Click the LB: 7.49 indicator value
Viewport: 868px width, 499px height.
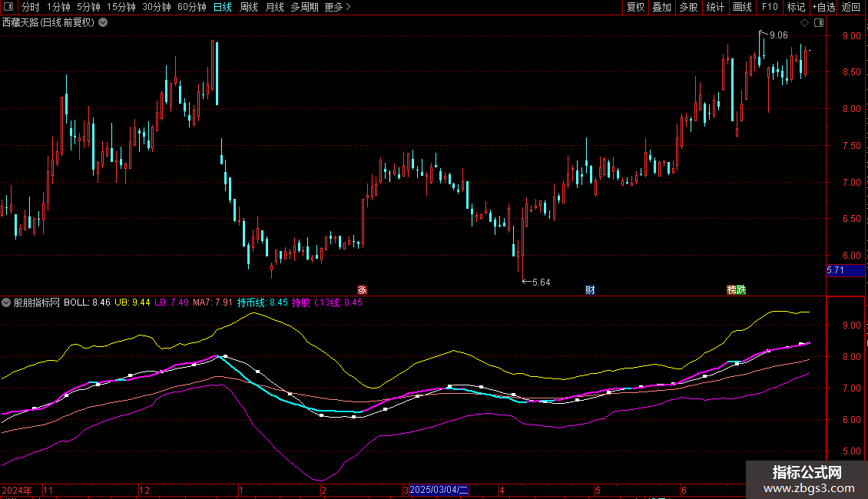tap(171, 302)
